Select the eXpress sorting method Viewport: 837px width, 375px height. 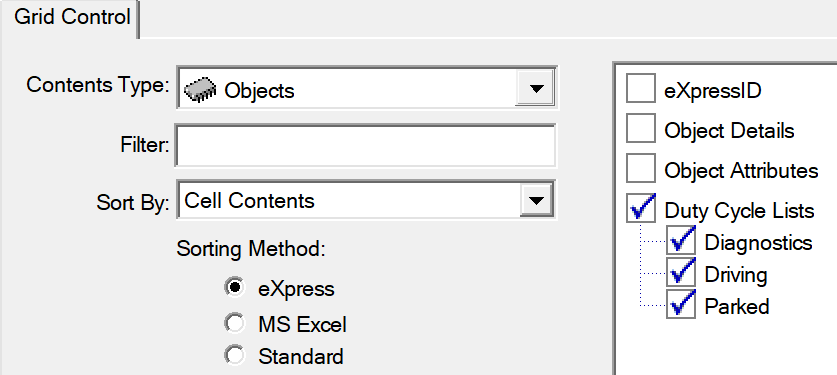tap(234, 288)
